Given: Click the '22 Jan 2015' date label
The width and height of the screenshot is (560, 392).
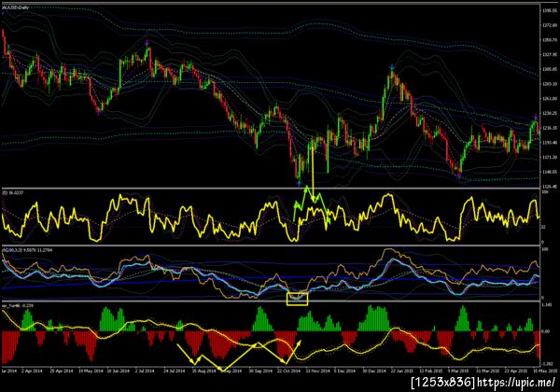Looking at the screenshot, I should 402,371.
